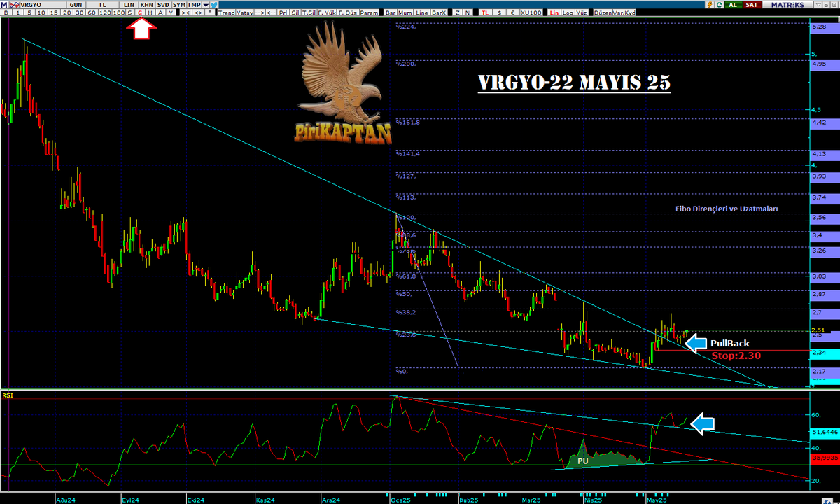Select the Y yearly period
840x504 pixels.
[171, 13]
